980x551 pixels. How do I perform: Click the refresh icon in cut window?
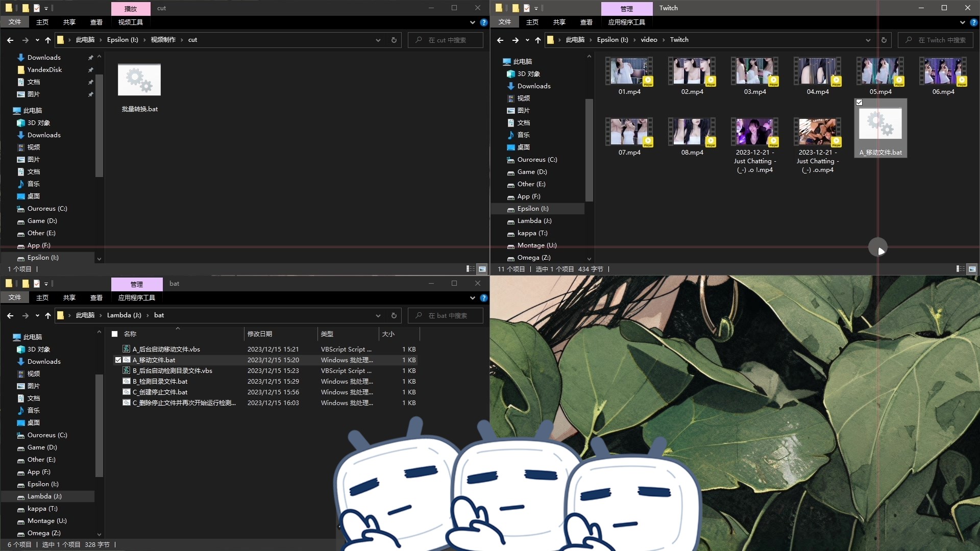(x=394, y=40)
